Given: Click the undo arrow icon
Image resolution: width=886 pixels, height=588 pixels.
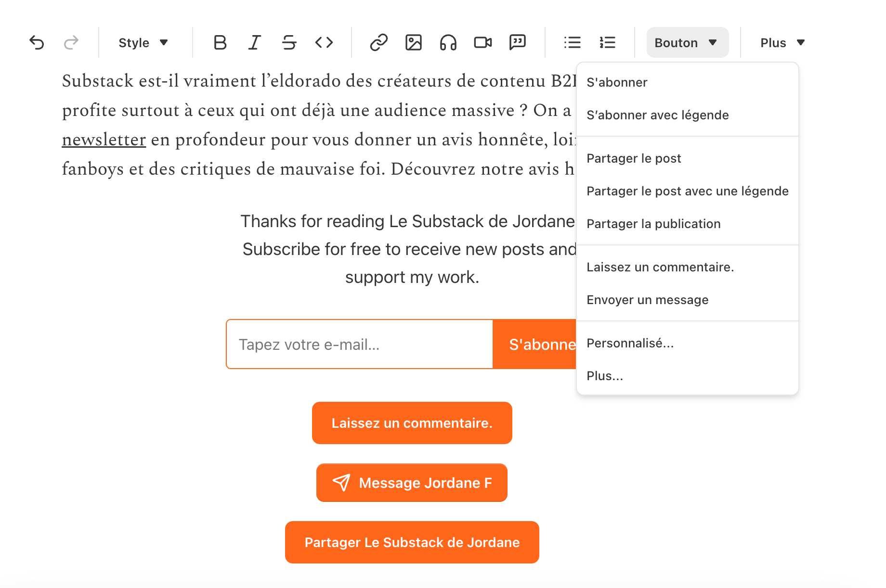Looking at the screenshot, I should [x=37, y=43].
